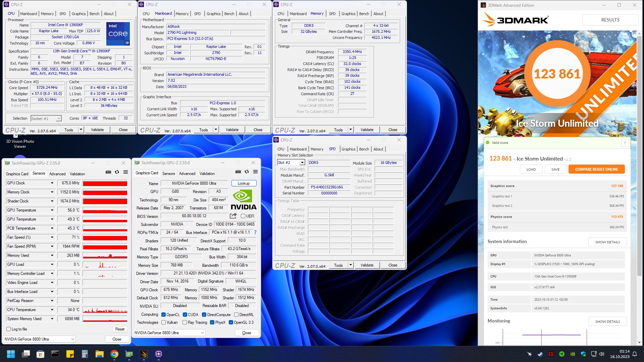Toggle the Vulkan checkbox
This screenshot has height=362, width=644.
coord(164,322)
